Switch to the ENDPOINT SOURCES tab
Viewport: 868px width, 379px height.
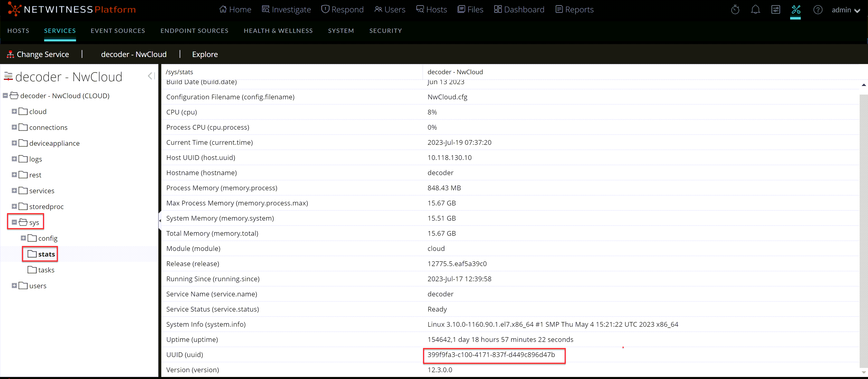coord(194,31)
